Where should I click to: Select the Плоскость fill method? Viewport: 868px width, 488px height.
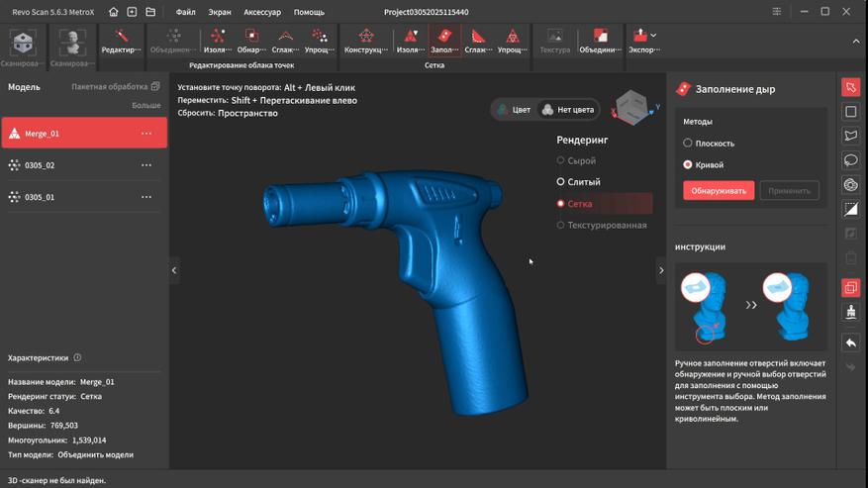[x=709, y=143]
